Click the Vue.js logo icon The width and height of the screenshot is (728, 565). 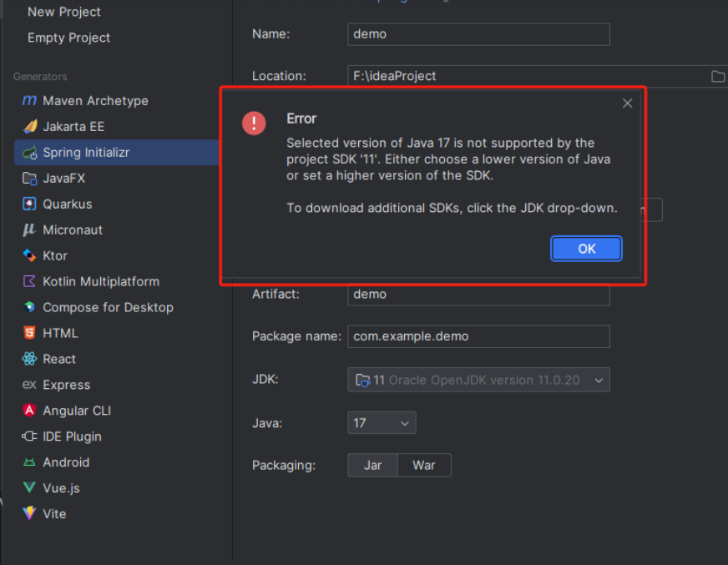(x=29, y=487)
